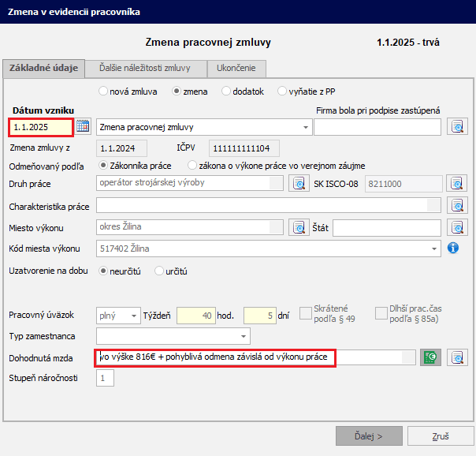Open the calendar picker next to Dátum vzniku
Screen dimensions: 476x456
click(x=84, y=126)
